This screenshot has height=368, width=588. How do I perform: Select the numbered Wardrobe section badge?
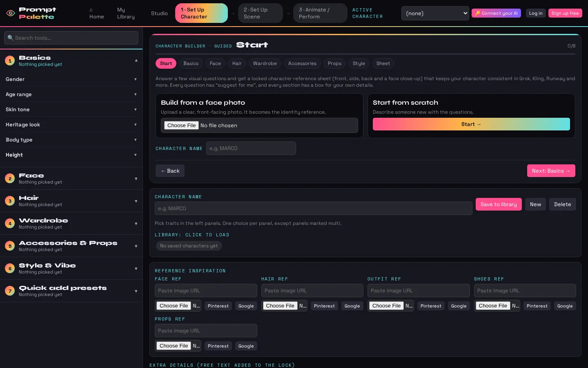click(x=10, y=223)
